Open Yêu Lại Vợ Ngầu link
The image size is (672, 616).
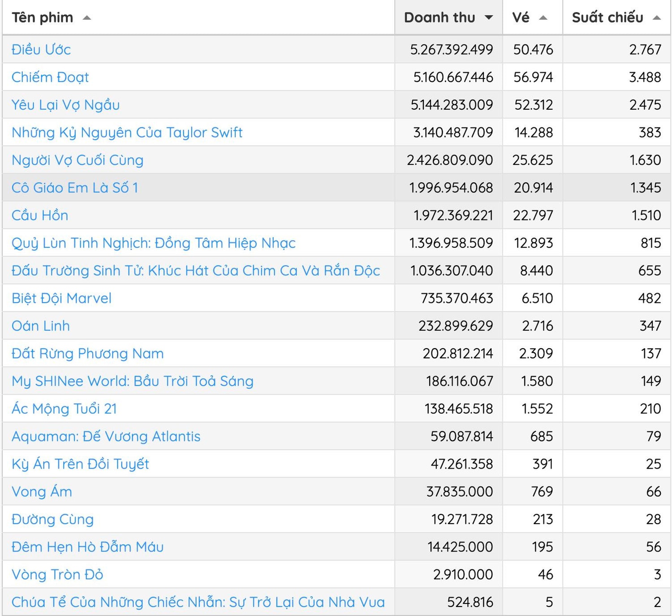(x=65, y=105)
